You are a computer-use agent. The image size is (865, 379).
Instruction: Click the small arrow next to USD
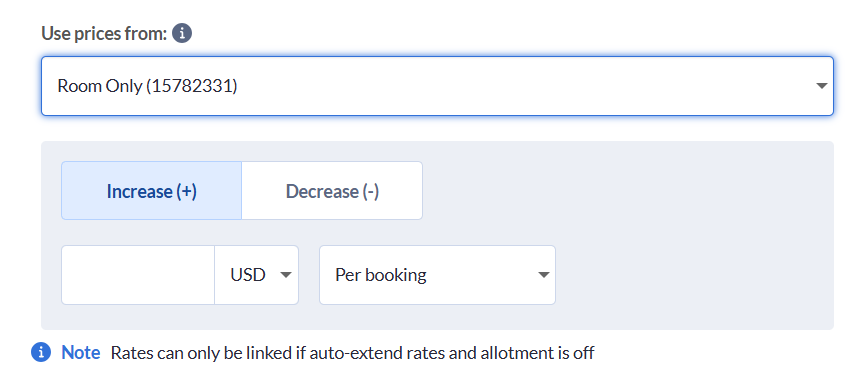point(285,275)
